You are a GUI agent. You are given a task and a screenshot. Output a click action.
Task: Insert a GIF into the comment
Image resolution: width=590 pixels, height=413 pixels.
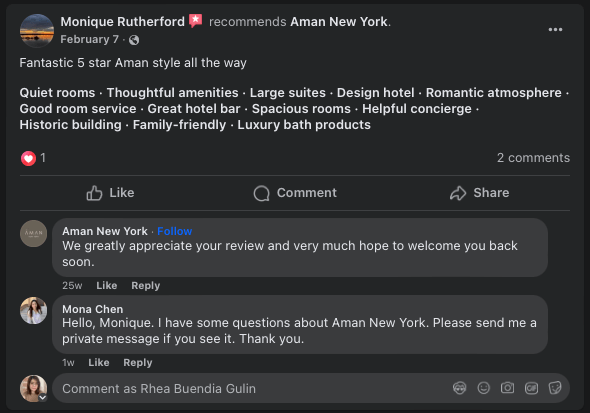point(531,388)
